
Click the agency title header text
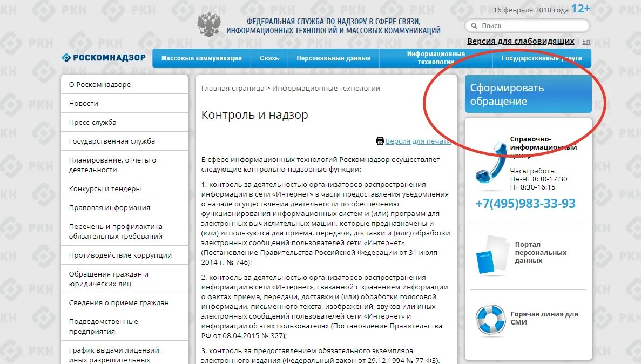(x=334, y=26)
